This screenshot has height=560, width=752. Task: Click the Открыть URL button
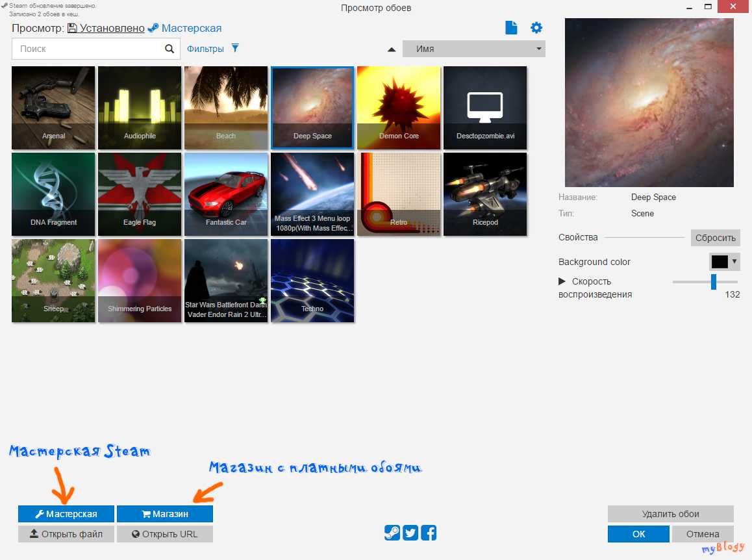(165, 534)
